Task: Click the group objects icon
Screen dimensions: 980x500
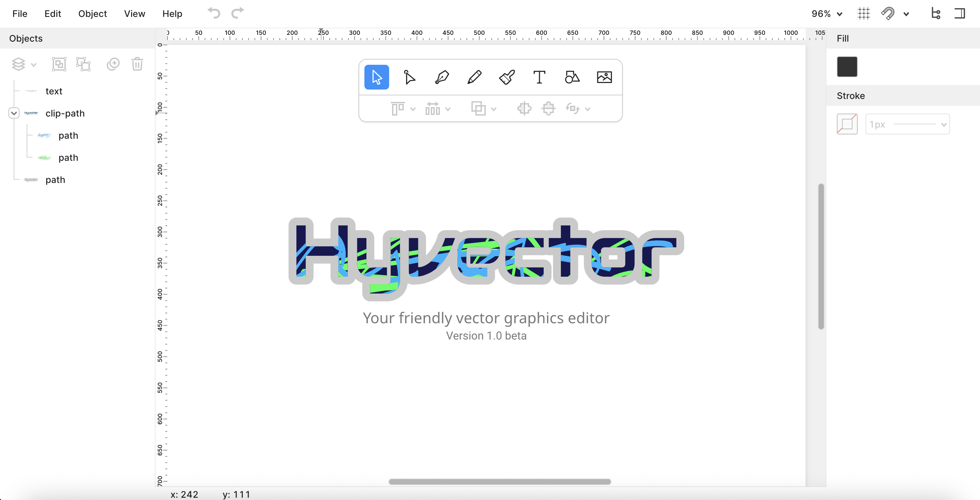Action: pyautogui.click(x=59, y=64)
